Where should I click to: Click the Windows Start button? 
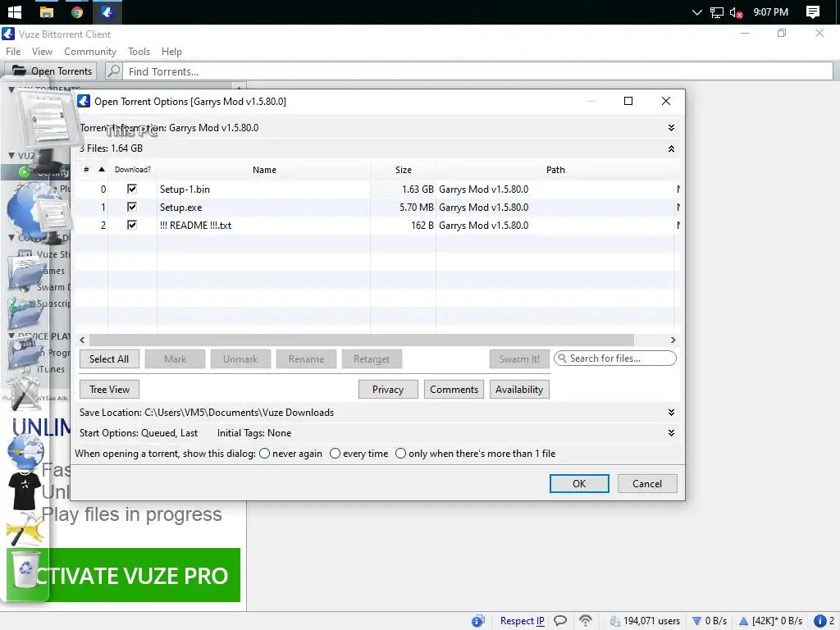pyautogui.click(x=15, y=11)
